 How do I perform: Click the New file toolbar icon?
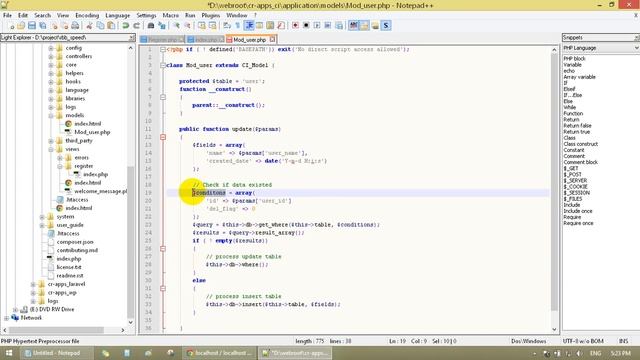pos(11,26)
